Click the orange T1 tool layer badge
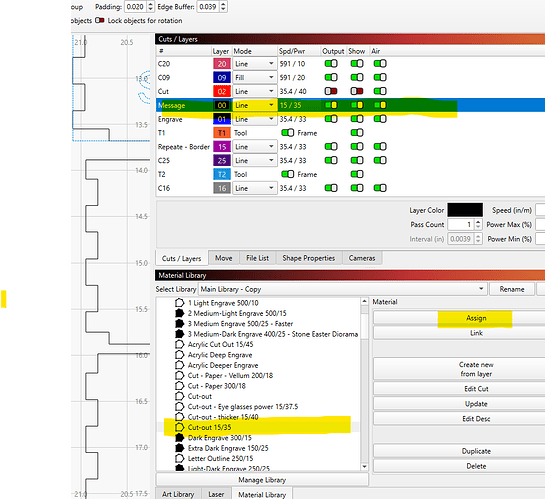This screenshot has width=545, height=499. coord(222,133)
